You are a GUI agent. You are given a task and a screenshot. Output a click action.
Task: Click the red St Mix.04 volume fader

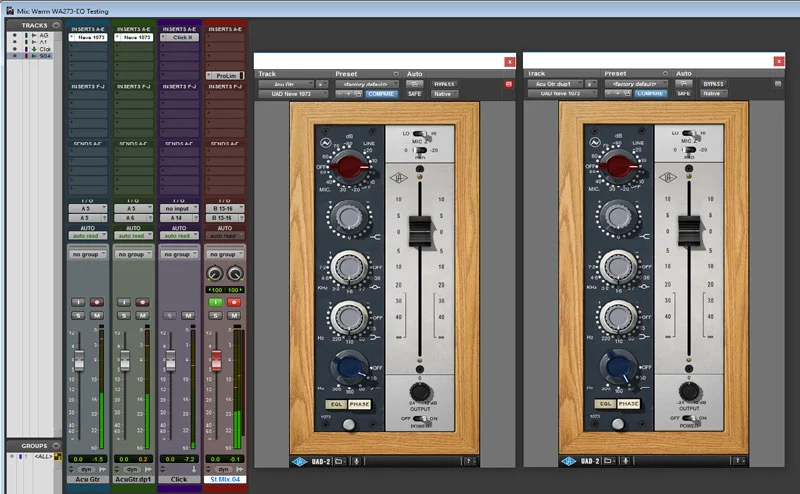tap(216, 360)
